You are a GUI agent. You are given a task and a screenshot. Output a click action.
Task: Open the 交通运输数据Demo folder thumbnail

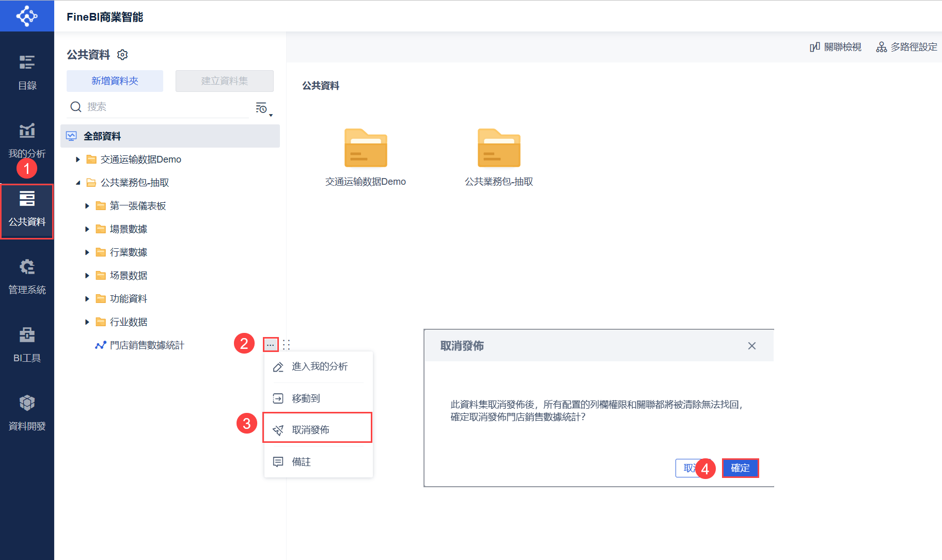pos(366,148)
